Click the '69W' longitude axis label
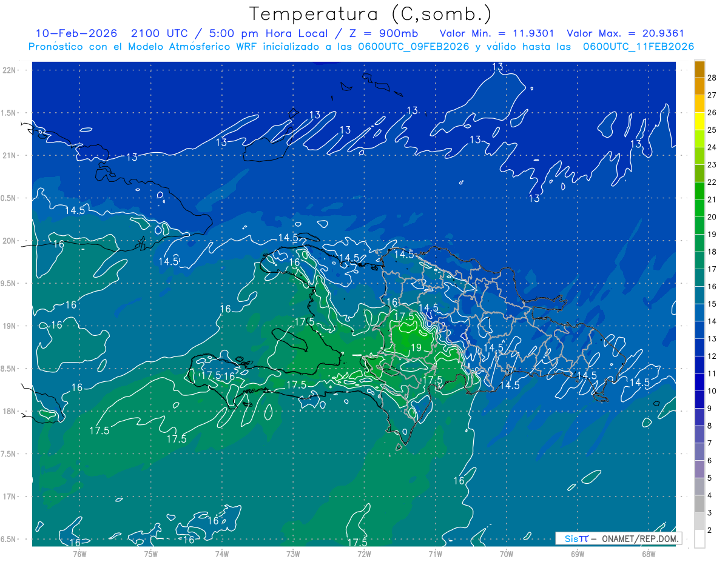728x562 pixels. tap(577, 554)
